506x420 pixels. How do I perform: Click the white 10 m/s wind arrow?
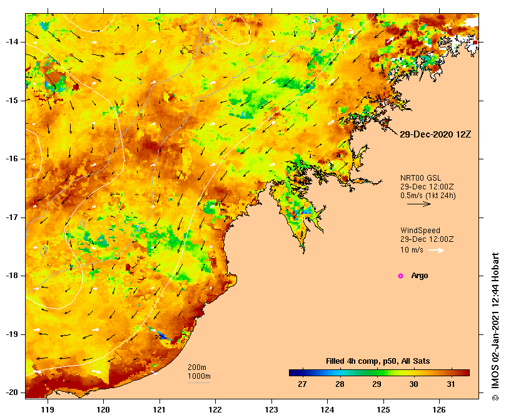(x=436, y=250)
